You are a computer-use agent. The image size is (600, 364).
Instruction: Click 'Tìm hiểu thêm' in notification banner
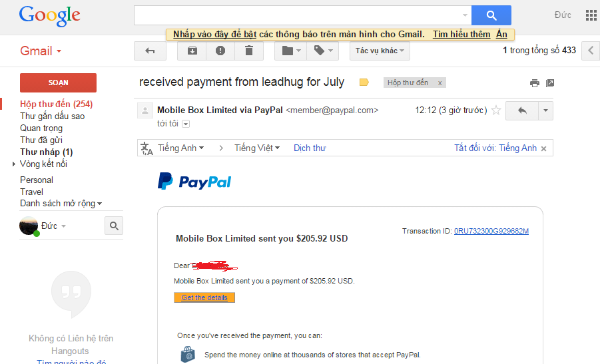461,35
